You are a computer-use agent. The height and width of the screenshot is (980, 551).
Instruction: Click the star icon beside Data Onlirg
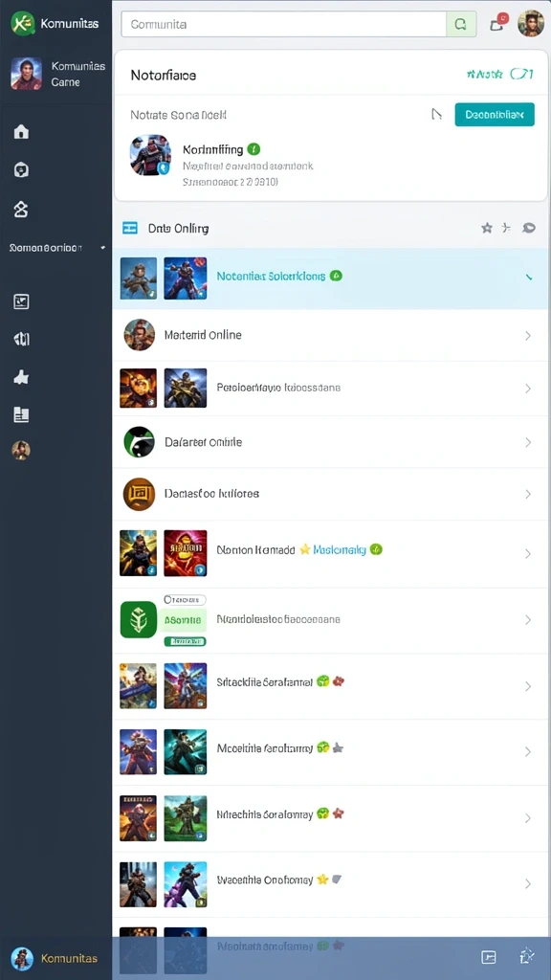pos(487,228)
